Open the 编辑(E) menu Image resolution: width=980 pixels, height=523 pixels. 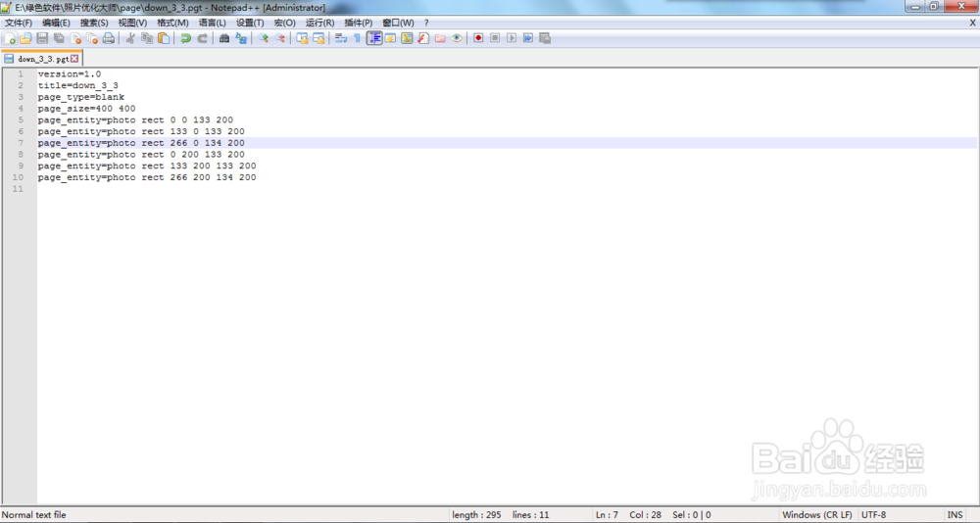coord(56,23)
